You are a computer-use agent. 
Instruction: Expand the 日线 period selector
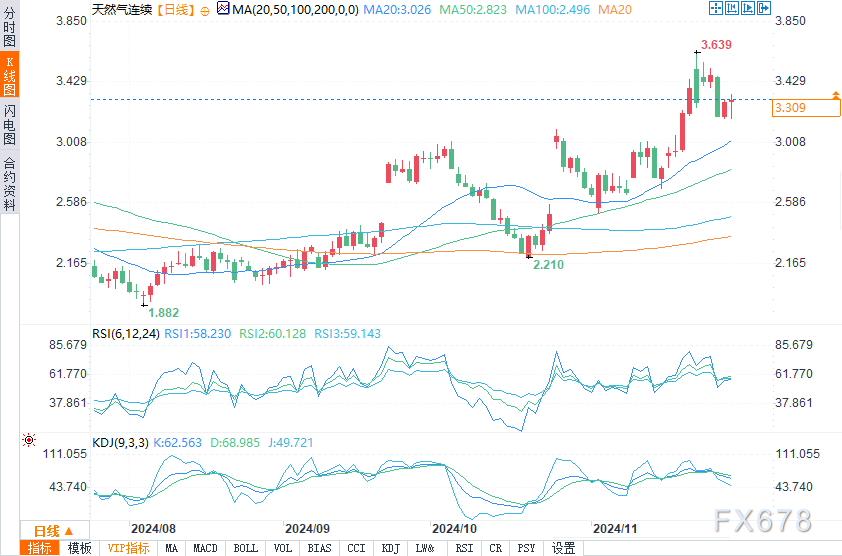tap(53, 531)
